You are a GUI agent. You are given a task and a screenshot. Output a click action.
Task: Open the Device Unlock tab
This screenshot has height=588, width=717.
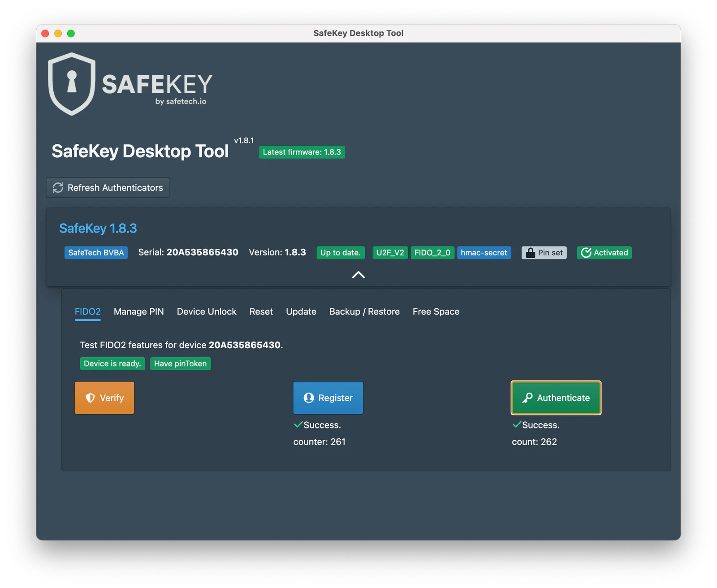[x=207, y=311]
